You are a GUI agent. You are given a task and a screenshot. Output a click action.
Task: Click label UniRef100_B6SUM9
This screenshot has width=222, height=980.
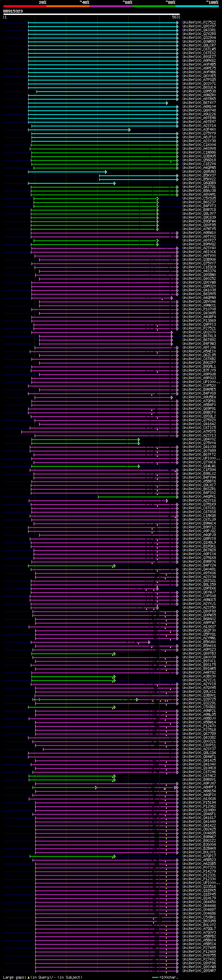(199, 921)
